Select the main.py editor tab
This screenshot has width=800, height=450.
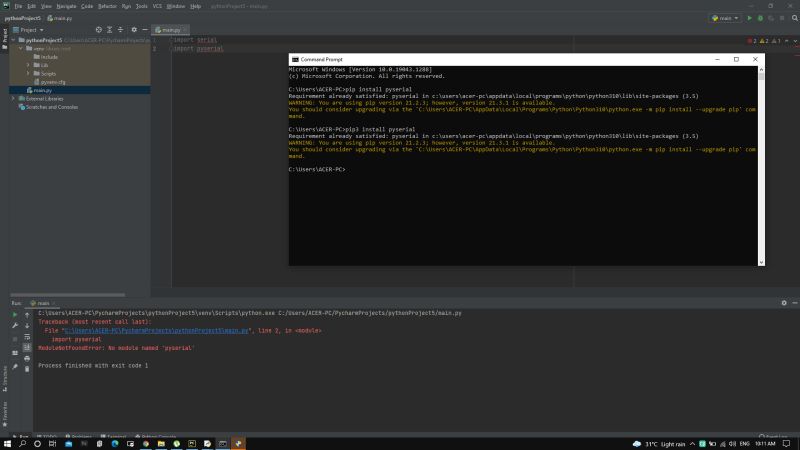[171, 30]
